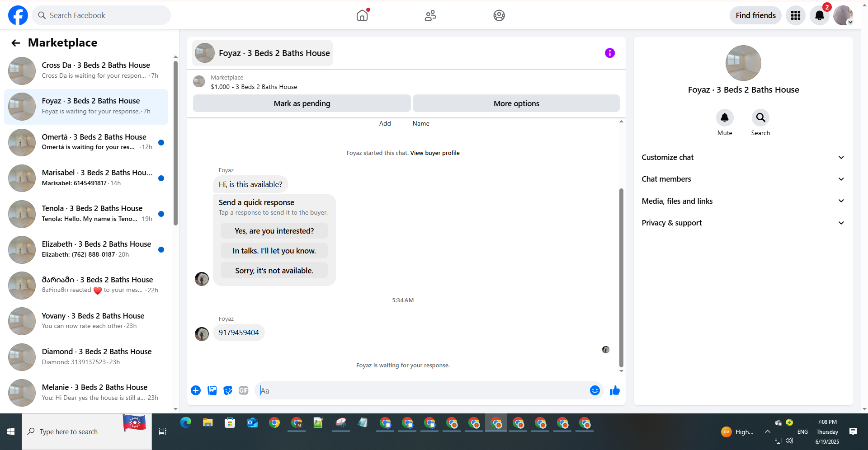Open the Groups icon in top navigation
The height and width of the screenshot is (450, 868).
(499, 15)
